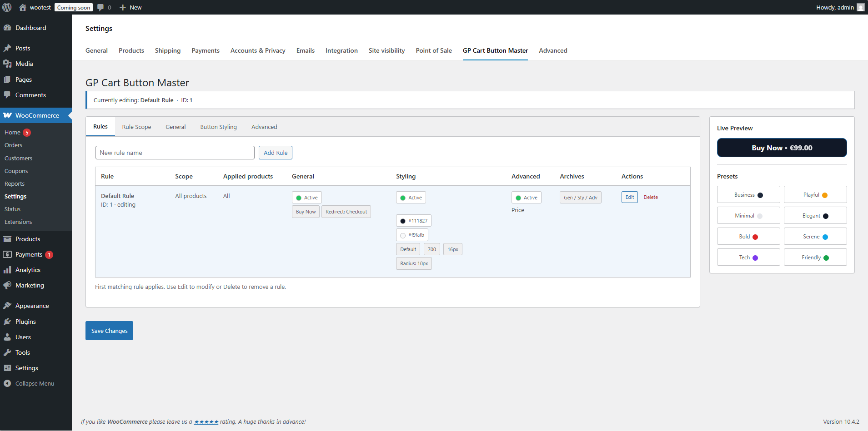Screen dimensions: 868x431
Task: Select the #111827 color swatch chip
Action: click(413, 221)
